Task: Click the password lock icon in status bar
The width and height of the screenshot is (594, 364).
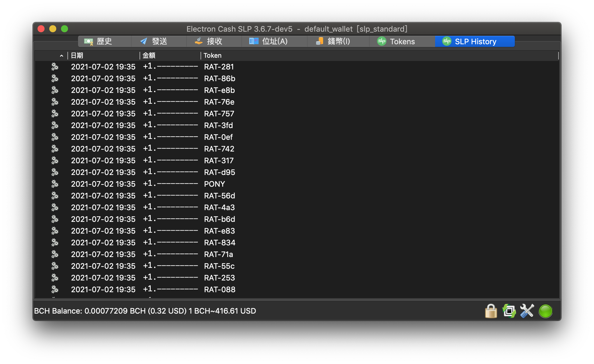Action: (x=491, y=311)
